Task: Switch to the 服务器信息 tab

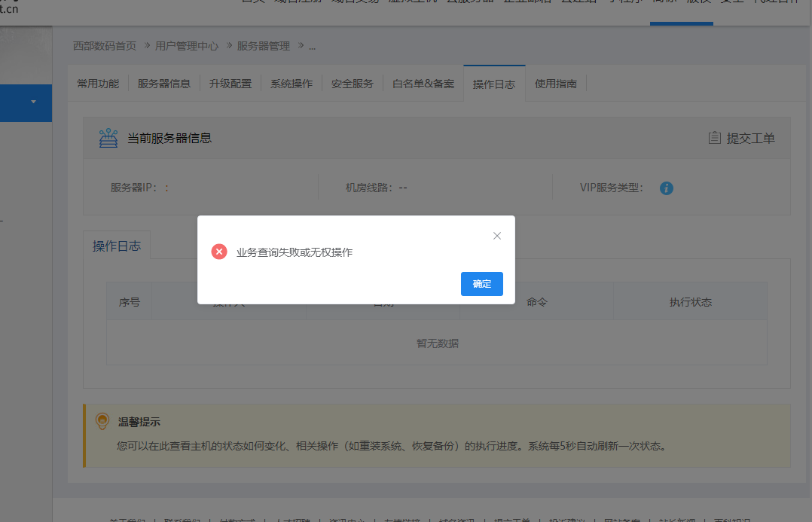Action: (x=163, y=84)
